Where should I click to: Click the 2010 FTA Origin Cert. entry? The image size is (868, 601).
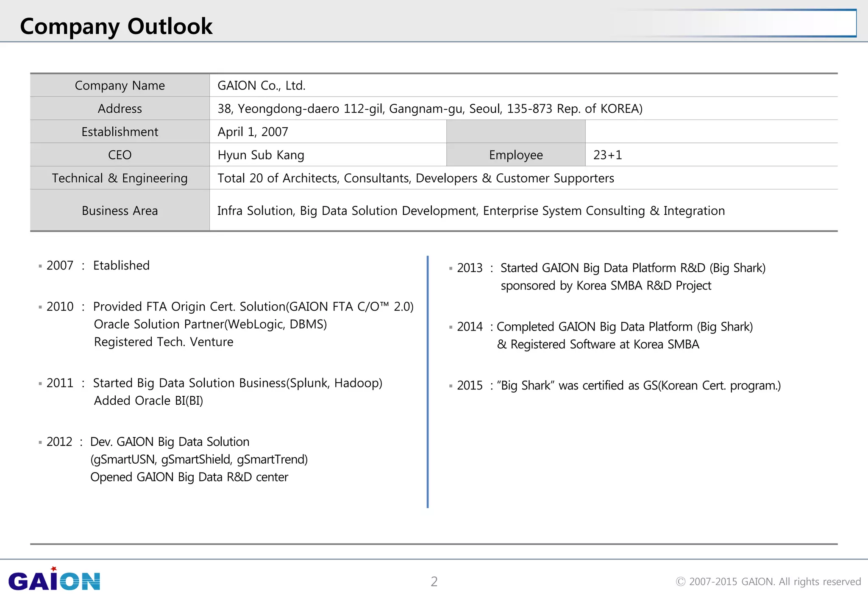tap(253, 306)
